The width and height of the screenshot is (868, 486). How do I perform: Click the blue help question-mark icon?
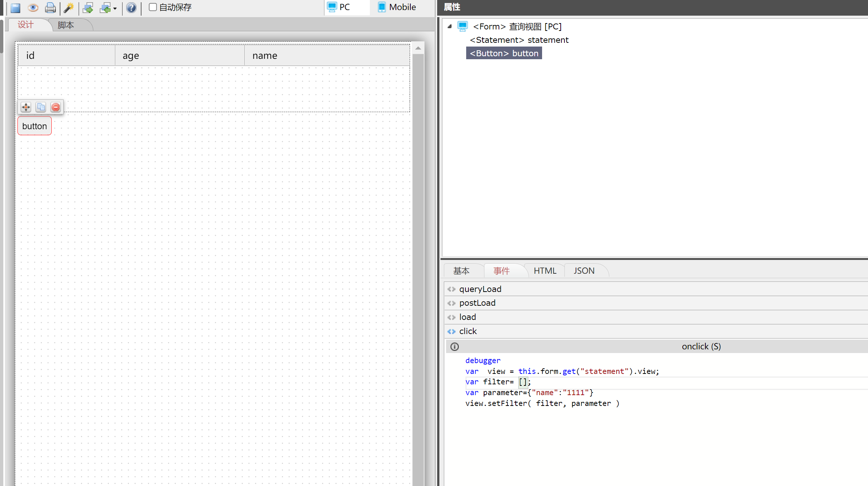(x=131, y=7)
